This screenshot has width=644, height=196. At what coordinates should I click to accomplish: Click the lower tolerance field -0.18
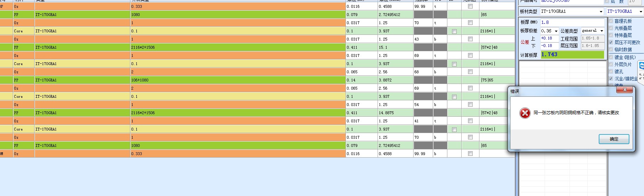549,46
